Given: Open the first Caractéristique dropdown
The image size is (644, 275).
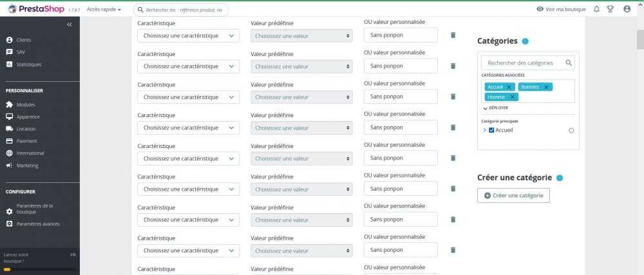Looking at the screenshot, I should [x=188, y=35].
